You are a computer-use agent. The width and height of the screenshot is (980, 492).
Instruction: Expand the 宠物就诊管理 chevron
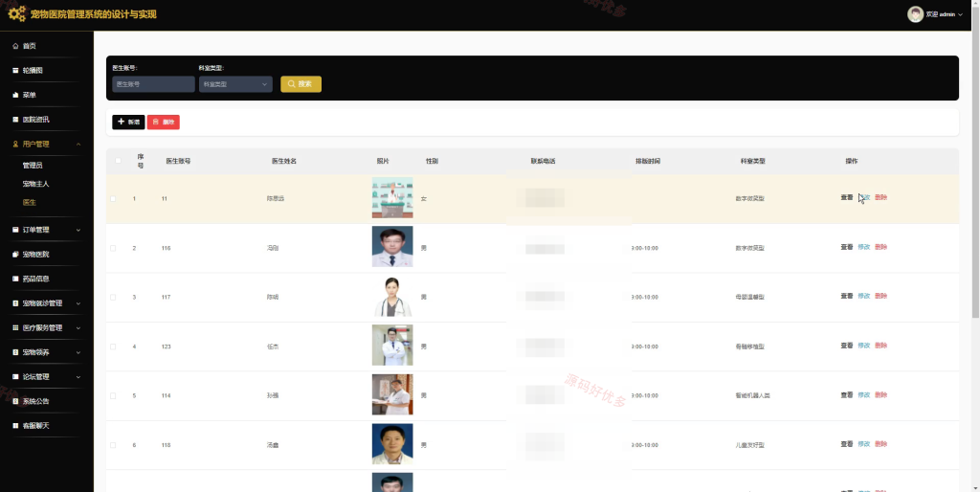coord(78,303)
